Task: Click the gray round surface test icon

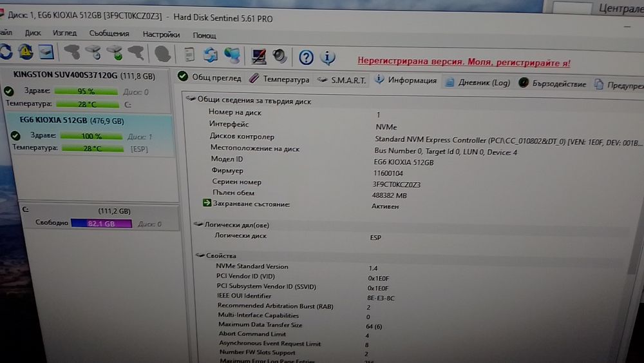Action: tap(163, 54)
